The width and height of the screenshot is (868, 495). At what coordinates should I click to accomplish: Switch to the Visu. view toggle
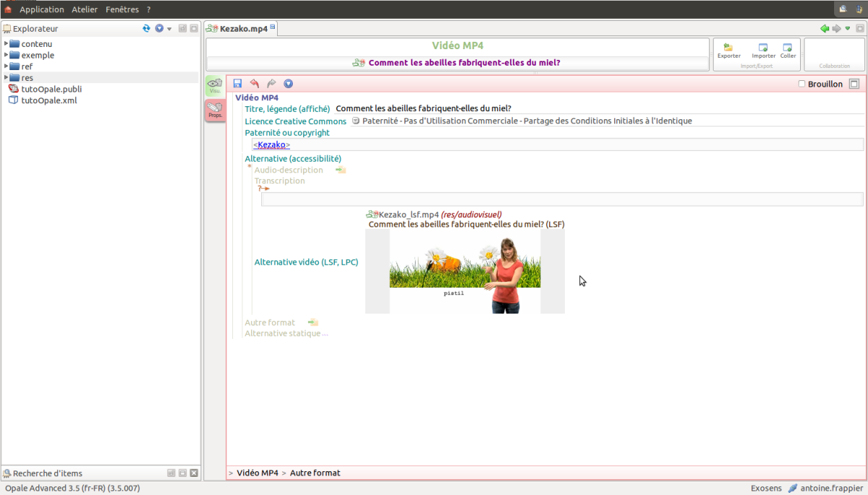[x=215, y=86]
